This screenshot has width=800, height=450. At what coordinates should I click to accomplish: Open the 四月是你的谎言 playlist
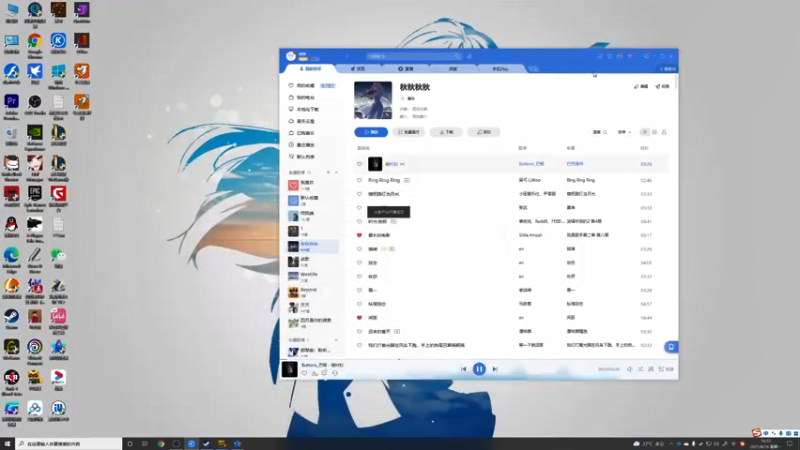(312, 323)
